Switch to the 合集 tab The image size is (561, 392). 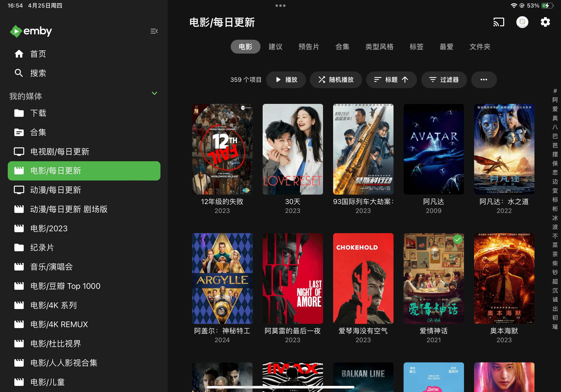342,47
